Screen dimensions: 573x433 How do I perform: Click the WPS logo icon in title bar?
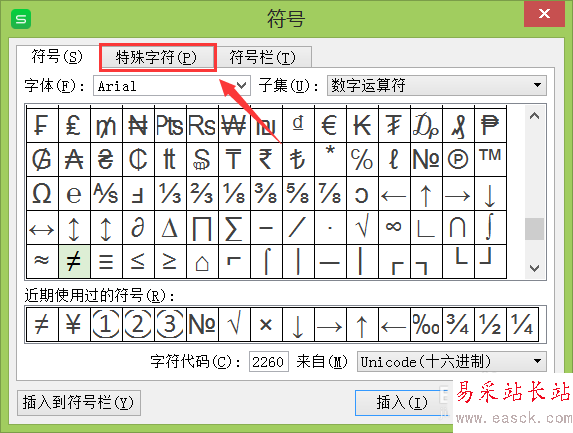point(21,19)
